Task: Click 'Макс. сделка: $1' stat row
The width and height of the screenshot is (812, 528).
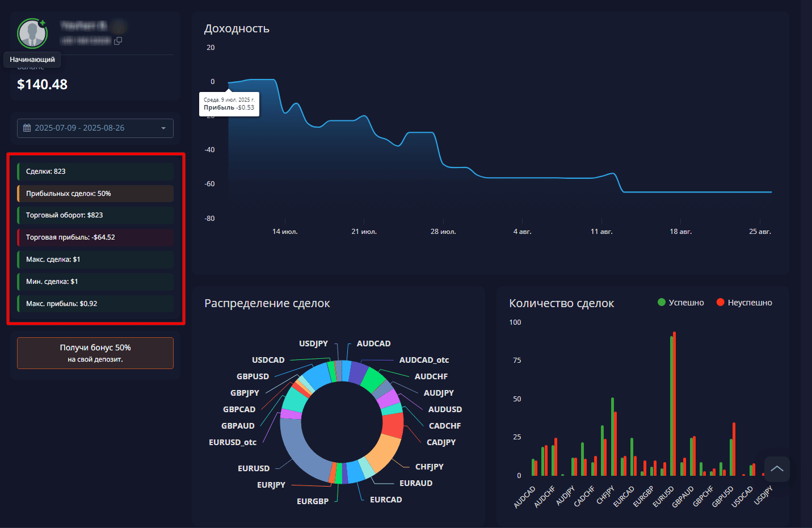Action: [95, 259]
